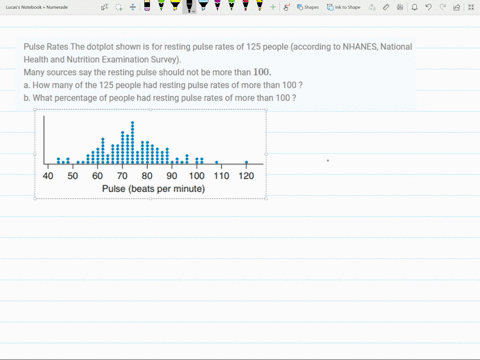
Task: Click the top-left resize handle of the dotplot image
Action: pos(35,109)
